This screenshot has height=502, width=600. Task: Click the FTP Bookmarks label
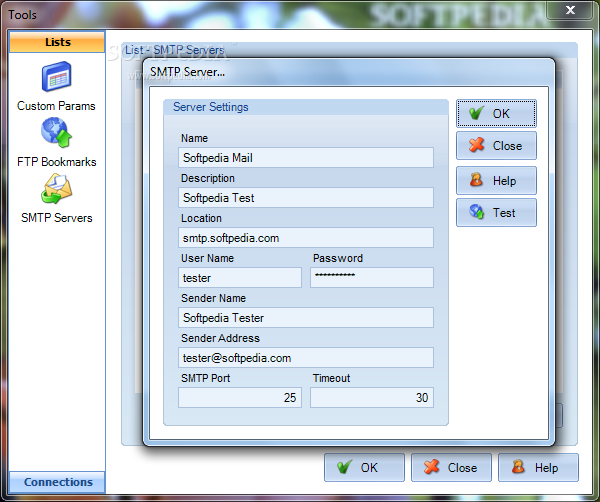point(57,162)
